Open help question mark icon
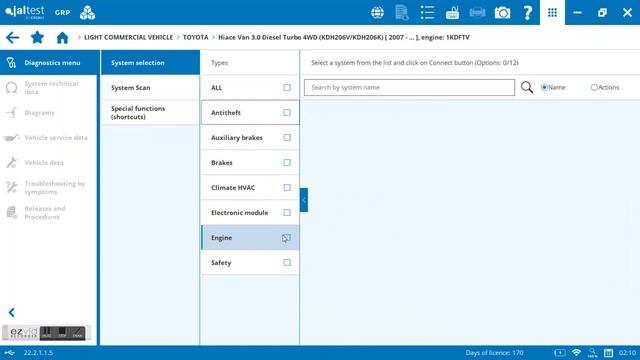 click(x=527, y=13)
